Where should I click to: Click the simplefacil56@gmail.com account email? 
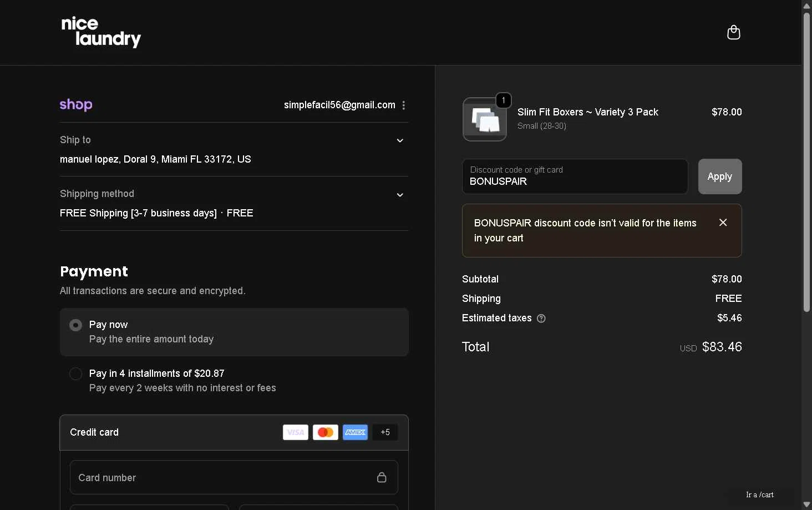[x=339, y=105]
